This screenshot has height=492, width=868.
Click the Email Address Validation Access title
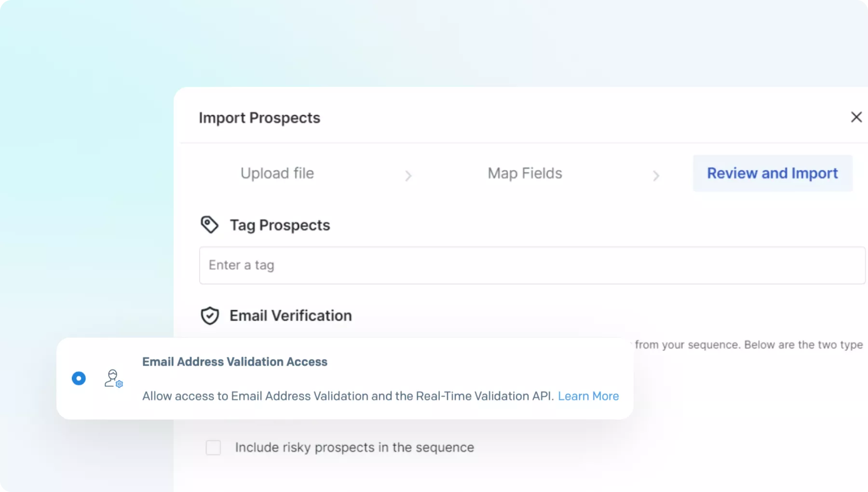click(x=234, y=362)
